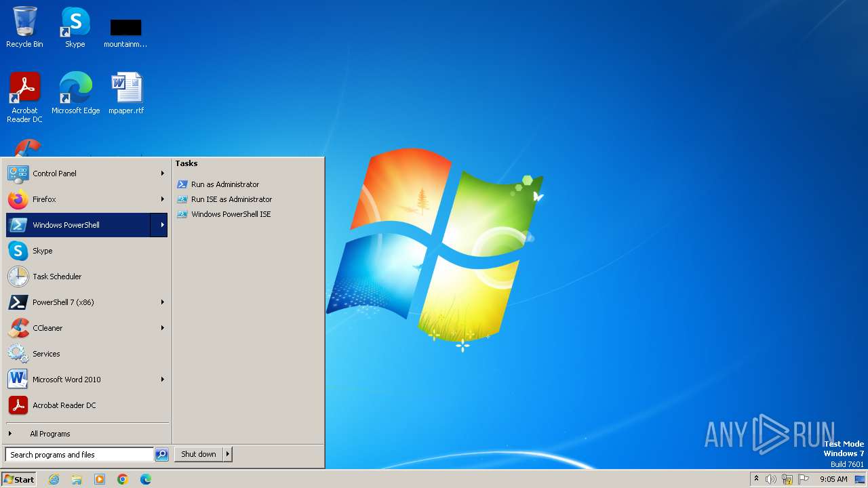
Task: Click the search magnifier button
Action: [161, 455]
